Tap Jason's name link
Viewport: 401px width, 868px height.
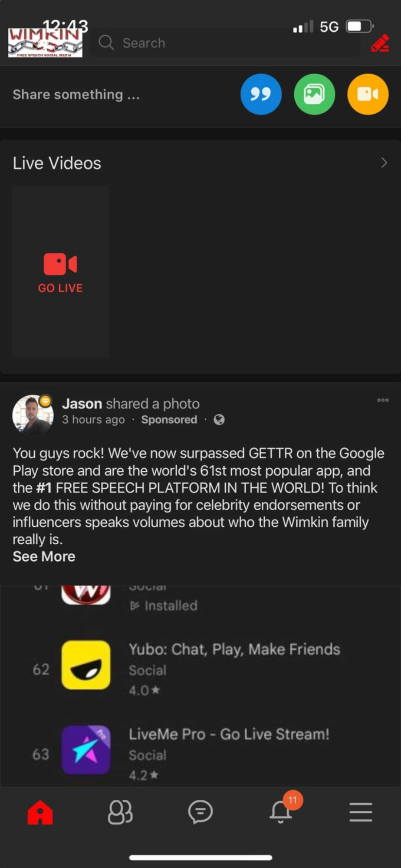click(82, 404)
